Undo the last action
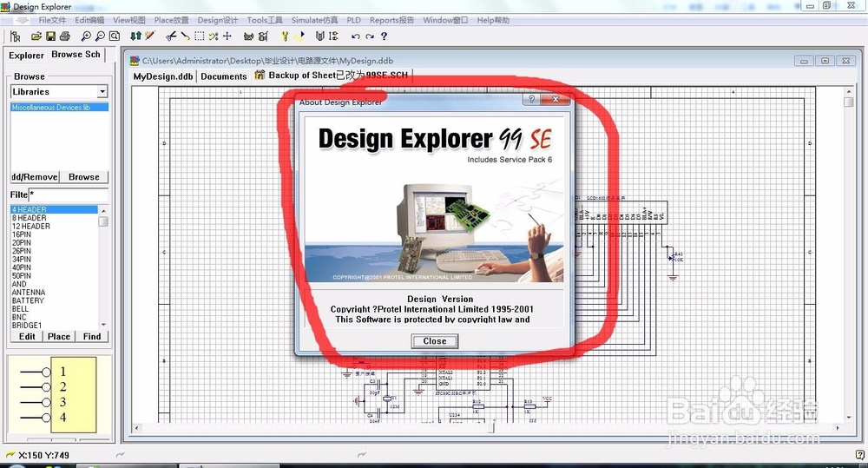The width and height of the screenshot is (868, 468). [355, 36]
